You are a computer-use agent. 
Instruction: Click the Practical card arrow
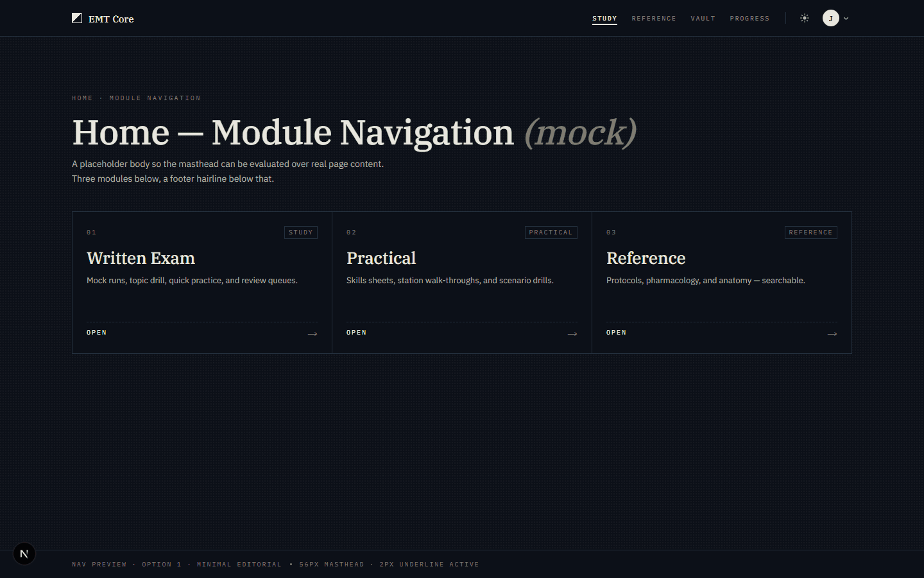coord(572,334)
